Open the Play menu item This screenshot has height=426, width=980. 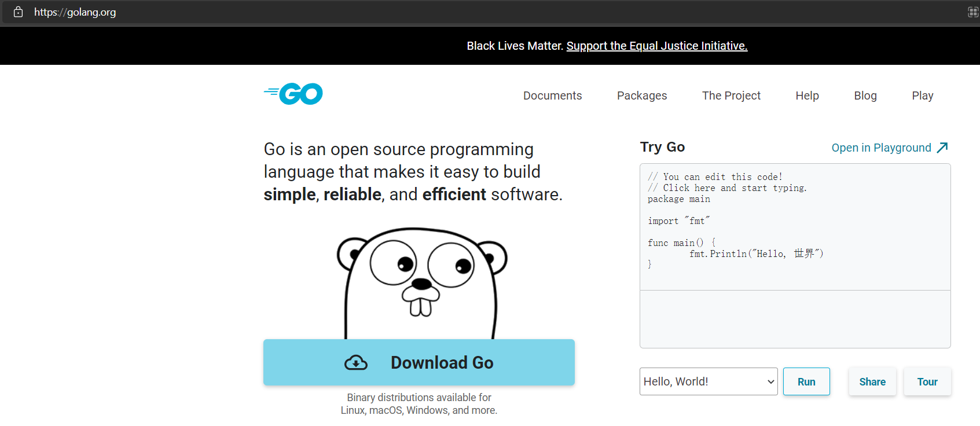tap(923, 96)
